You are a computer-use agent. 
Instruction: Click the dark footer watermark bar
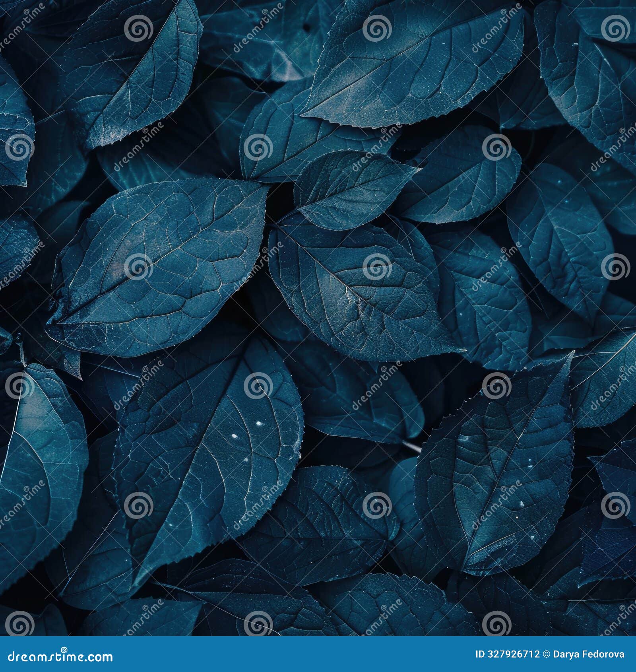click(x=318, y=654)
